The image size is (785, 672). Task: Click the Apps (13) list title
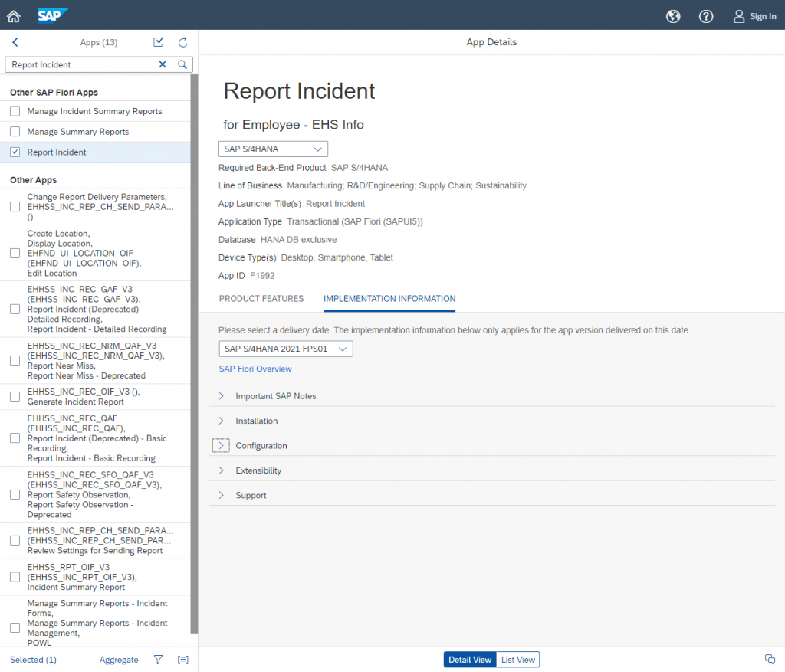click(99, 43)
